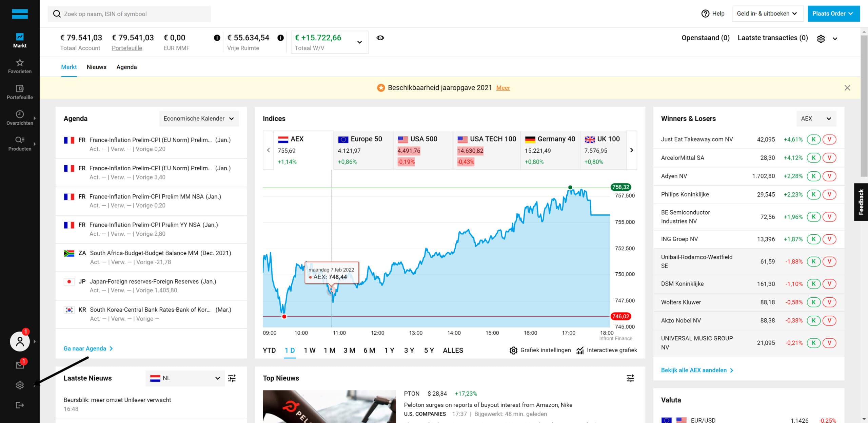Open the vertical Feedback tab
The image size is (868, 423).
(x=861, y=202)
